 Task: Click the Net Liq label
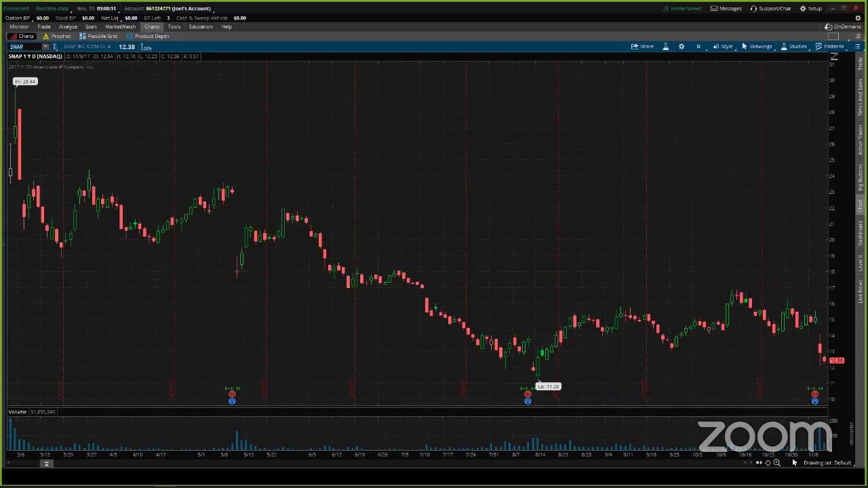tap(109, 18)
